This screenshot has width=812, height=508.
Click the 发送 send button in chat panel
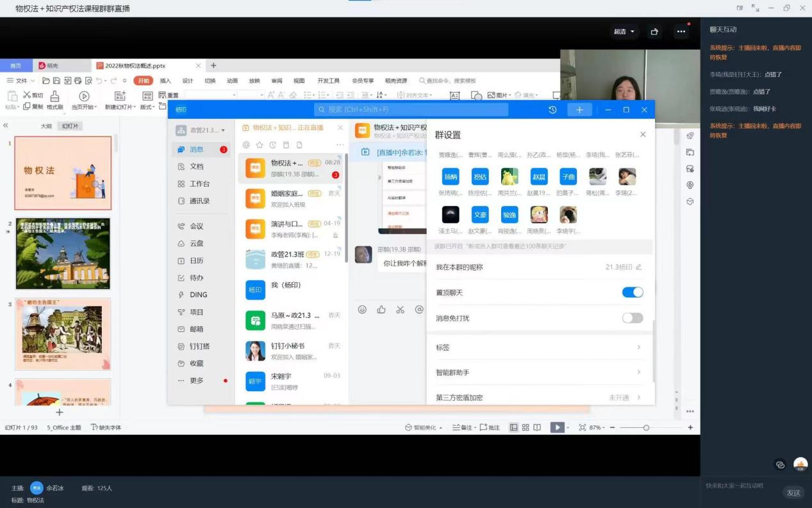pyautogui.click(x=793, y=493)
